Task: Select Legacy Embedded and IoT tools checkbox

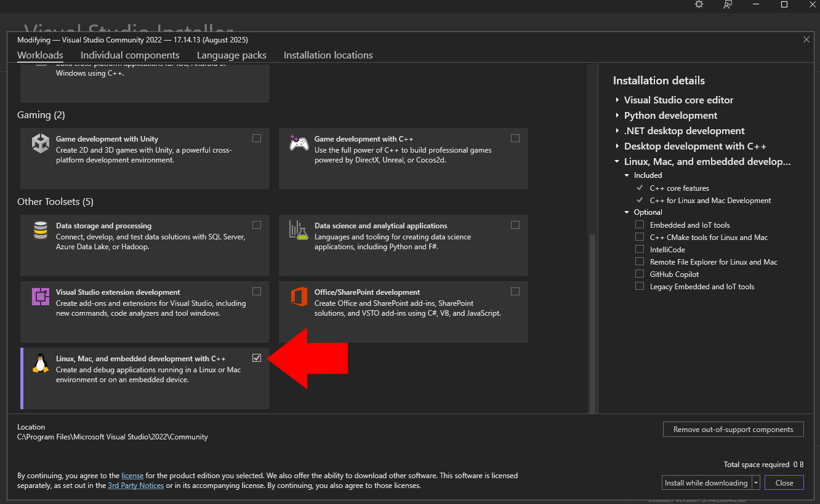Action: (x=640, y=286)
